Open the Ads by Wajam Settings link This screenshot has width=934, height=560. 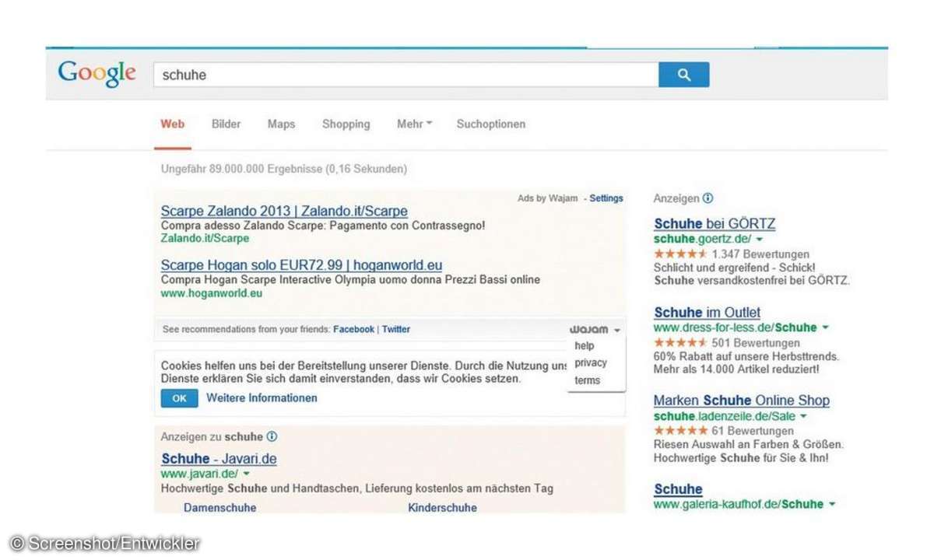coord(606,198)
